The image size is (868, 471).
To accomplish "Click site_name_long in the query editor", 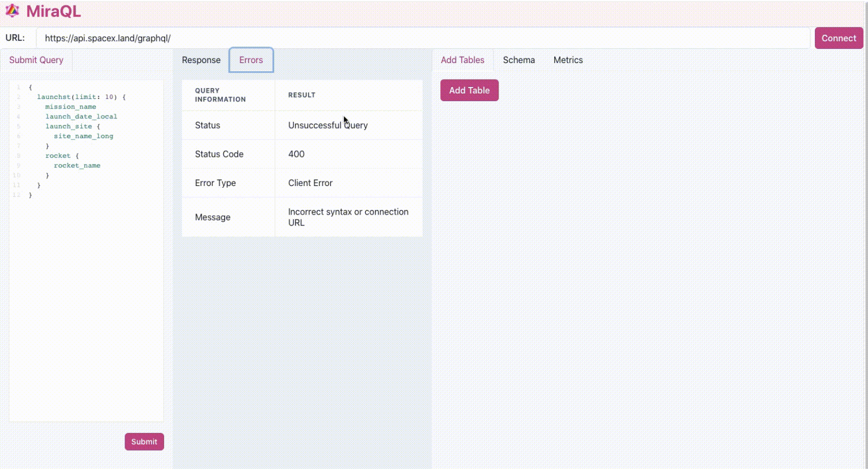I will [83, 136].
